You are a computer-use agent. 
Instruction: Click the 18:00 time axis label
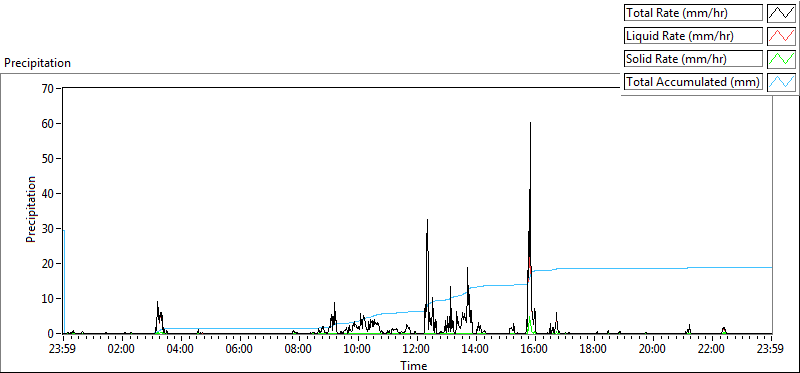[x=594, y=350]
